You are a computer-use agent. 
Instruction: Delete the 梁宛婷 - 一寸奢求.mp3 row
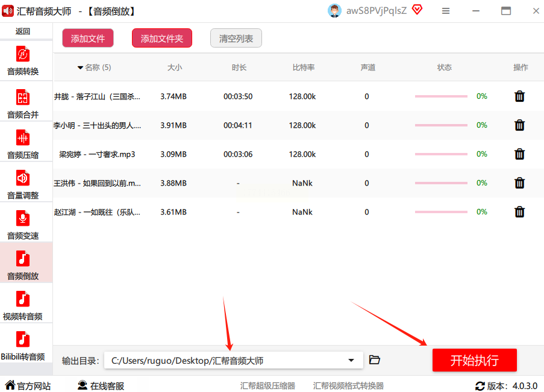pos(519,154)
